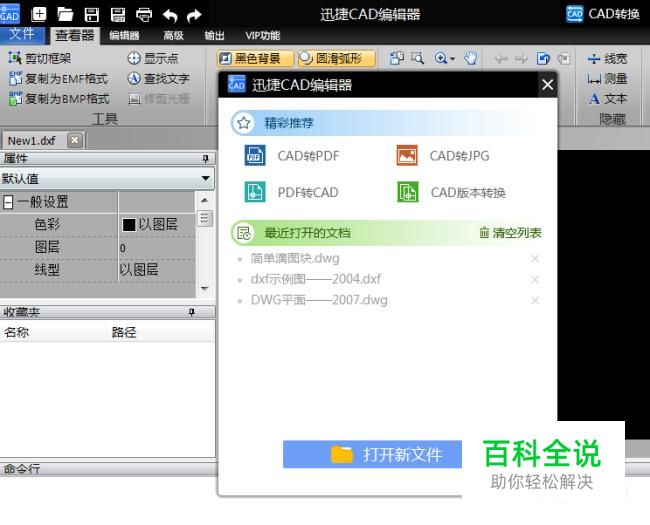The width and height of the screenshot is (650, 525).
Task: Toggle the 测量 display
Action: (607, 78)
